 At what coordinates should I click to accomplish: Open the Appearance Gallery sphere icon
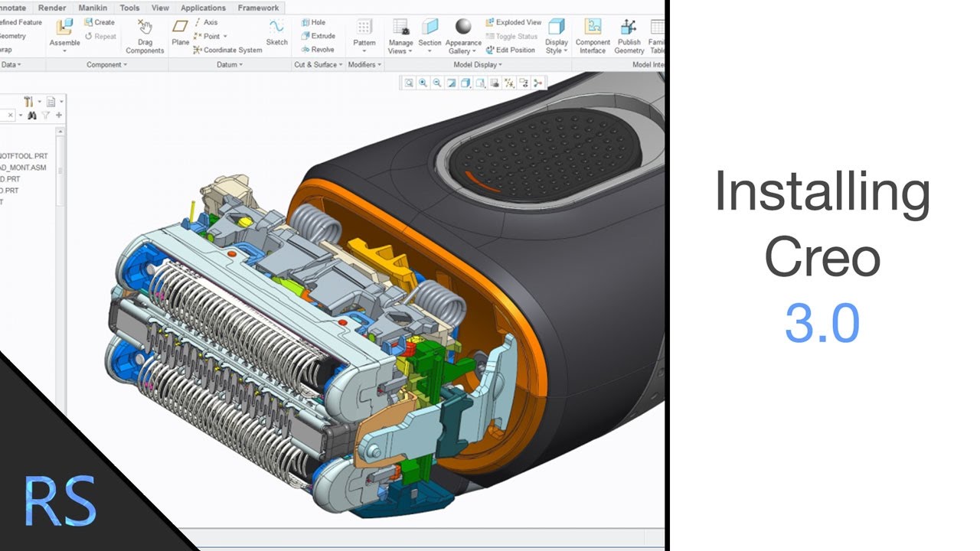pos(463,28)
